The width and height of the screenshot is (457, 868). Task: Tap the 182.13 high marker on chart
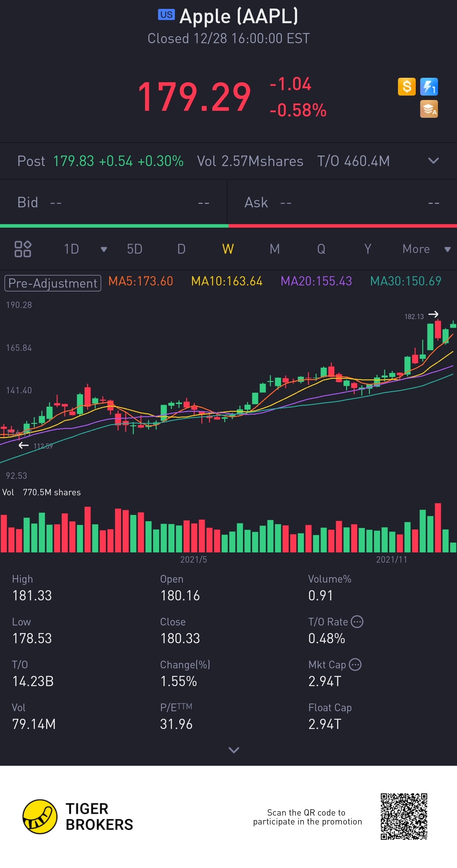414,317
